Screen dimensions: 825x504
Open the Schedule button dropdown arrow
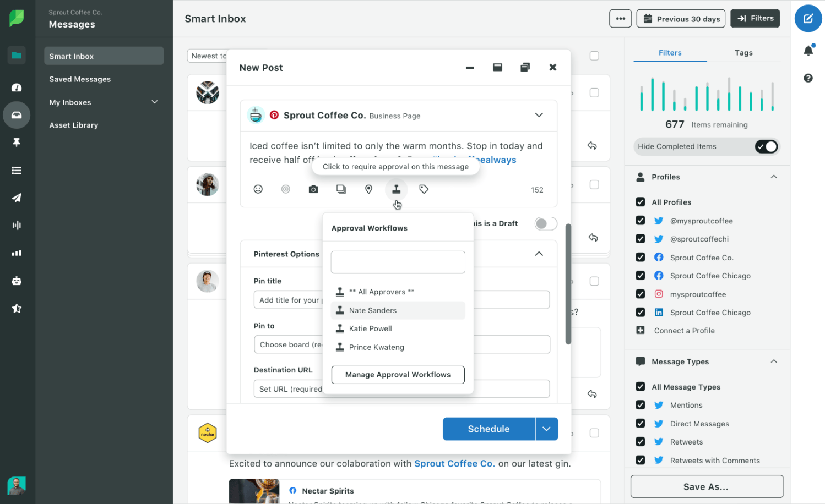(x=546, y=429)
